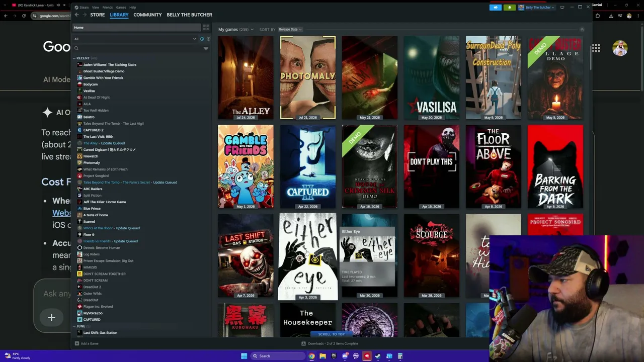Collapse the RECENT section in game list

[x=74, y=58]
